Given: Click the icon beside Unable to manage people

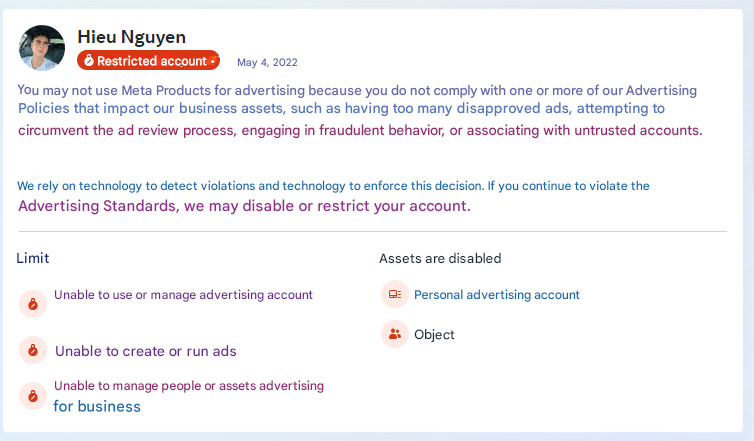Looking at the screenshot, I should [x=33, y=395].
